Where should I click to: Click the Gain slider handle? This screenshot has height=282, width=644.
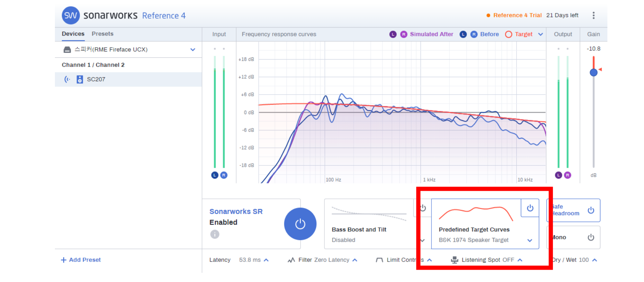point(594,72)
